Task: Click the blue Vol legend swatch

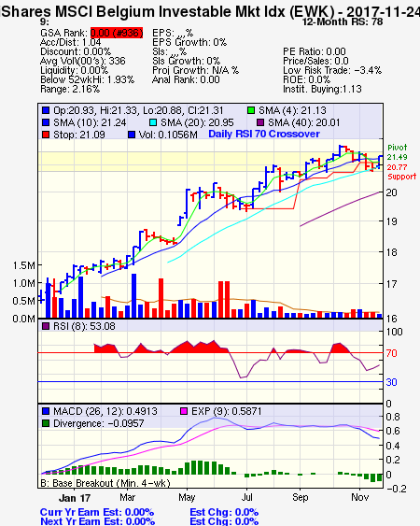Action: click(x=132, y=135)
